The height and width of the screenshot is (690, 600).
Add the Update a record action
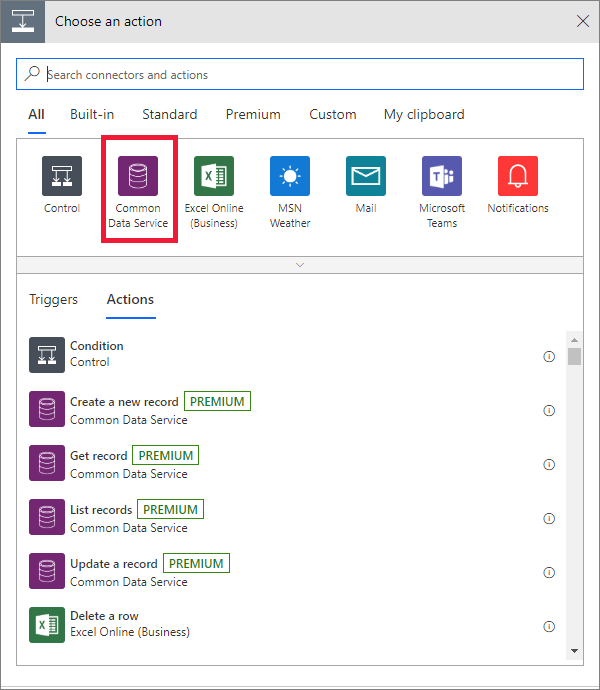[x=291, y=571]
